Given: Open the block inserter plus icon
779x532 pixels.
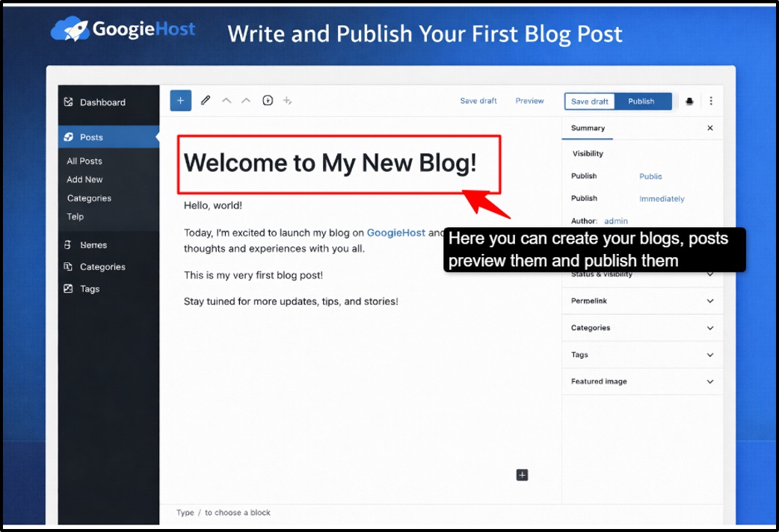Looking at the screenshot, I should (x=180, y=100).
